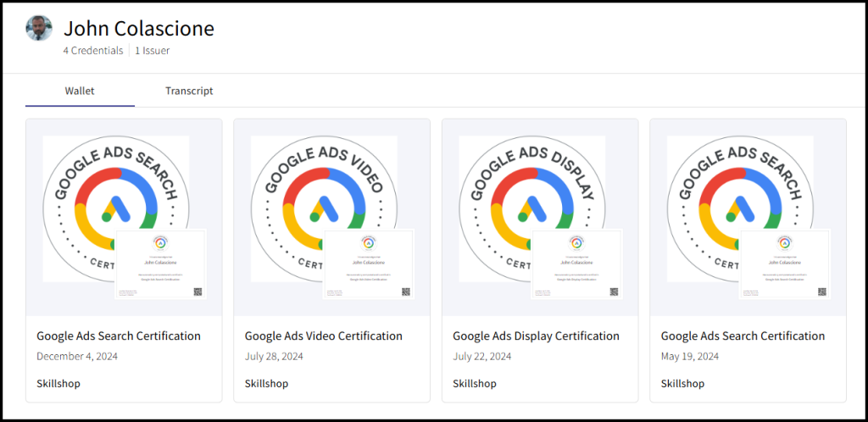Image resolution: width=868 pixels, height=422 pixels.
Task: Open Google Ads Display Certification title
Action: pyautogui.click(x=536, y=336)
